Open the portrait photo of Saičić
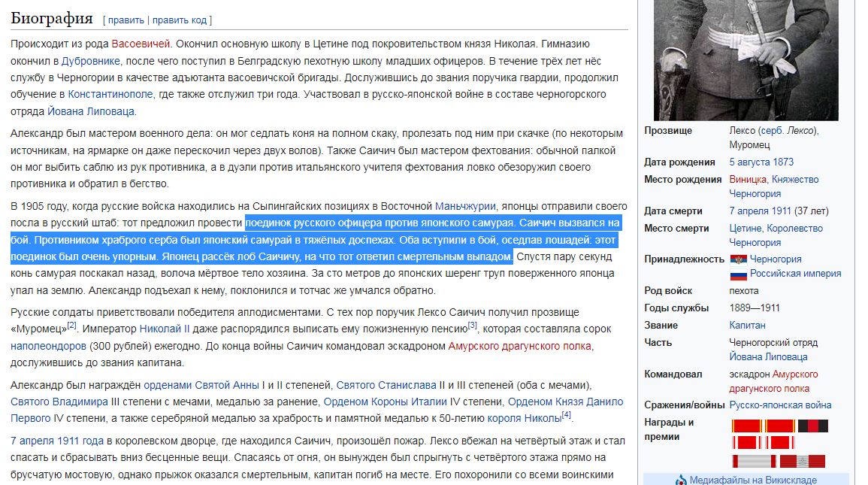 pos(746,60)
